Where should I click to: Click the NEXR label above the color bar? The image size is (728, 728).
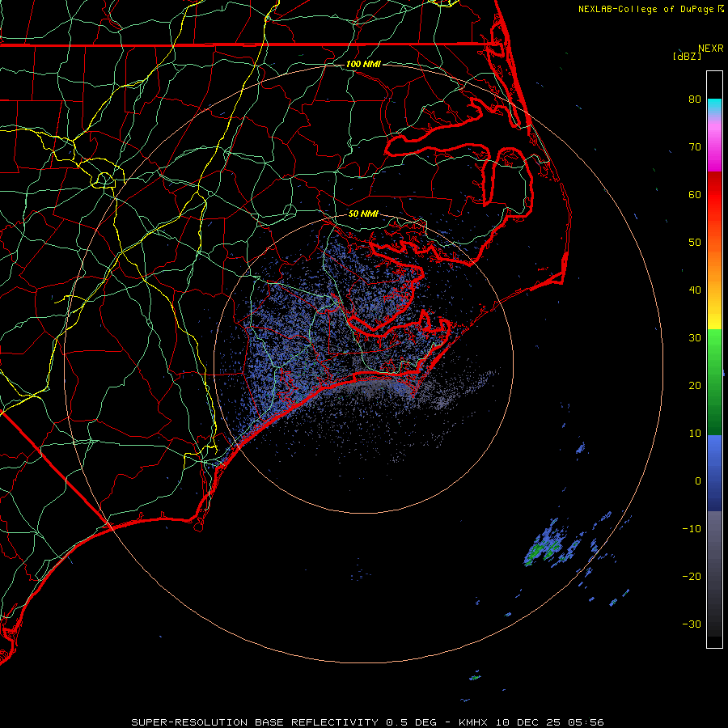click(x=711, y=49)
